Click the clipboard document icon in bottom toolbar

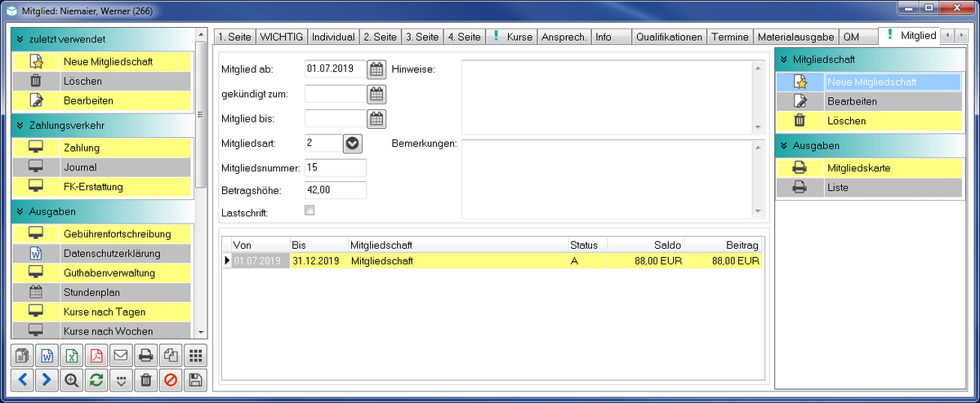(x=23, y=356)
